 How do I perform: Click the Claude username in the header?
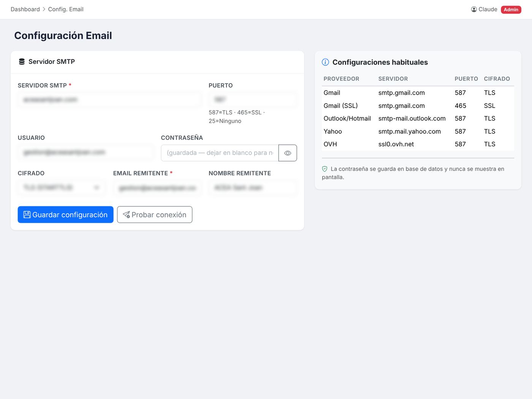[x=488, y=9]
